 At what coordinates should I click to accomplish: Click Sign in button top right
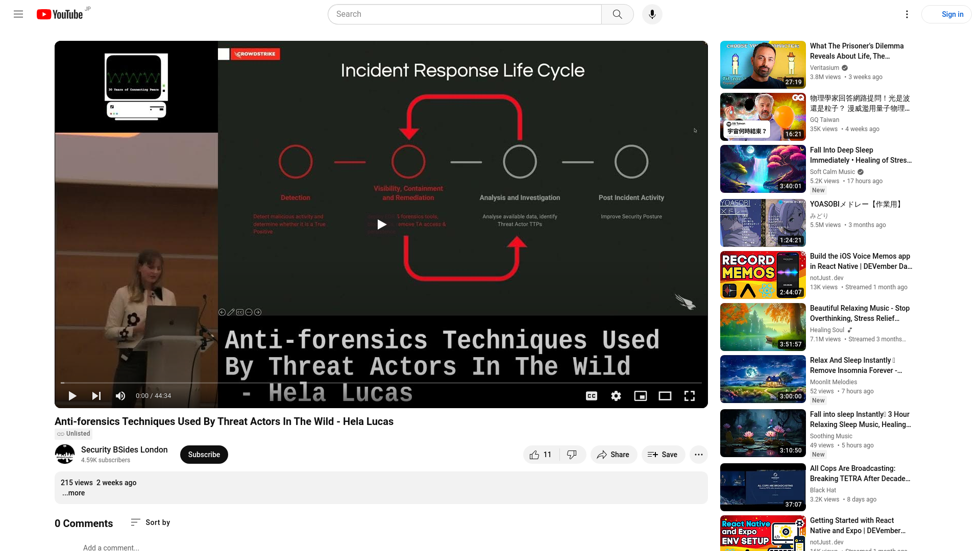click(x=952, y=14)
